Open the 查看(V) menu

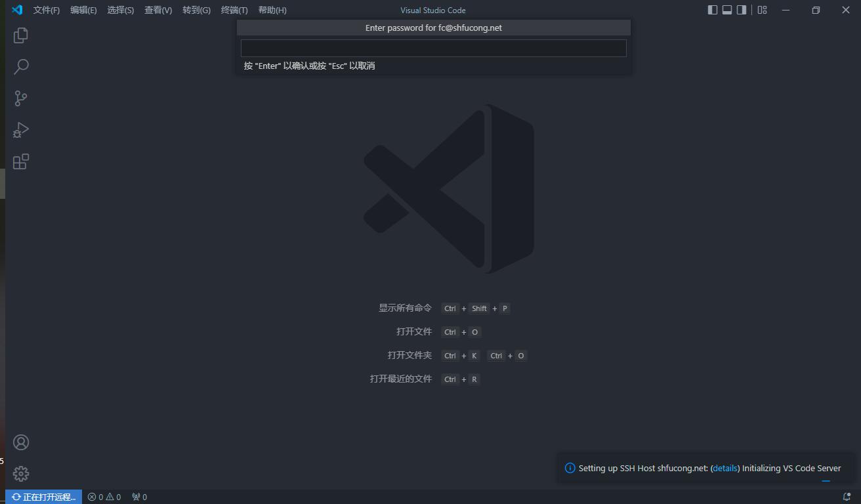[x=158, y=10]
